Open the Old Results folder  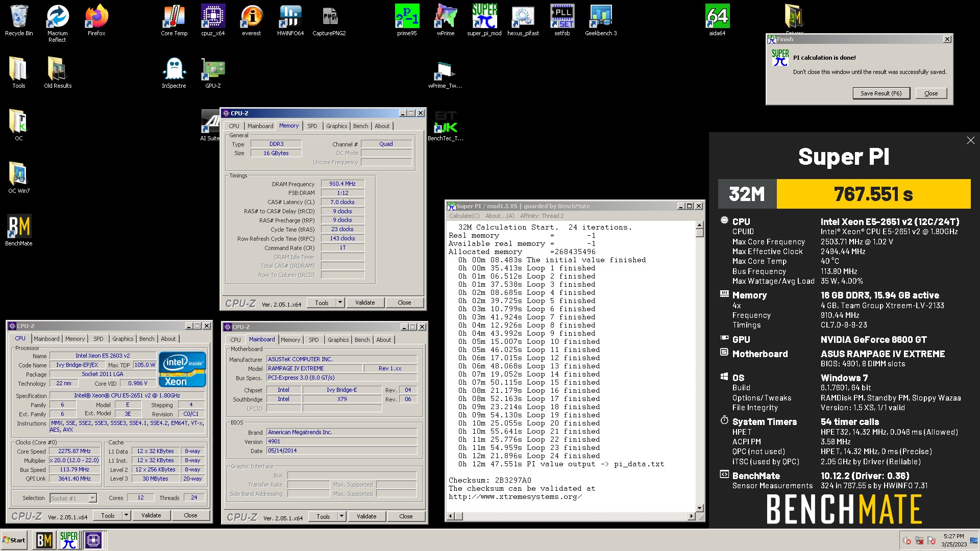click(x=57, y=72)
